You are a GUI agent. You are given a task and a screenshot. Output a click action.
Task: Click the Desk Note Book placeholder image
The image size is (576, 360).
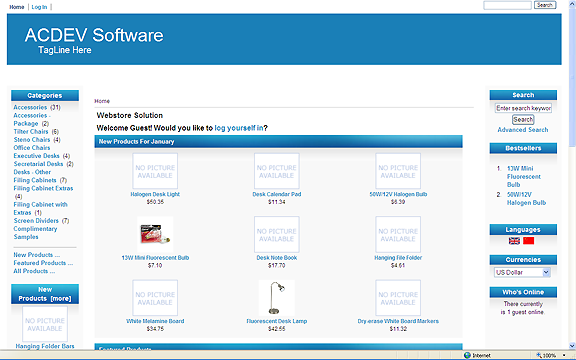pyautogui.click(x=277, y=234)
